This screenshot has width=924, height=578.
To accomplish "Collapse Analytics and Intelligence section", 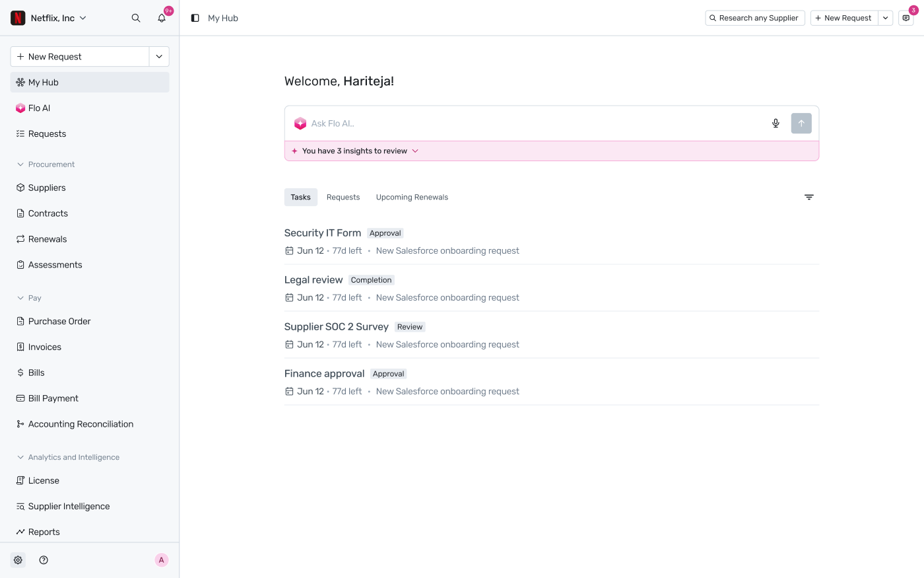I will tap(20, 457).
